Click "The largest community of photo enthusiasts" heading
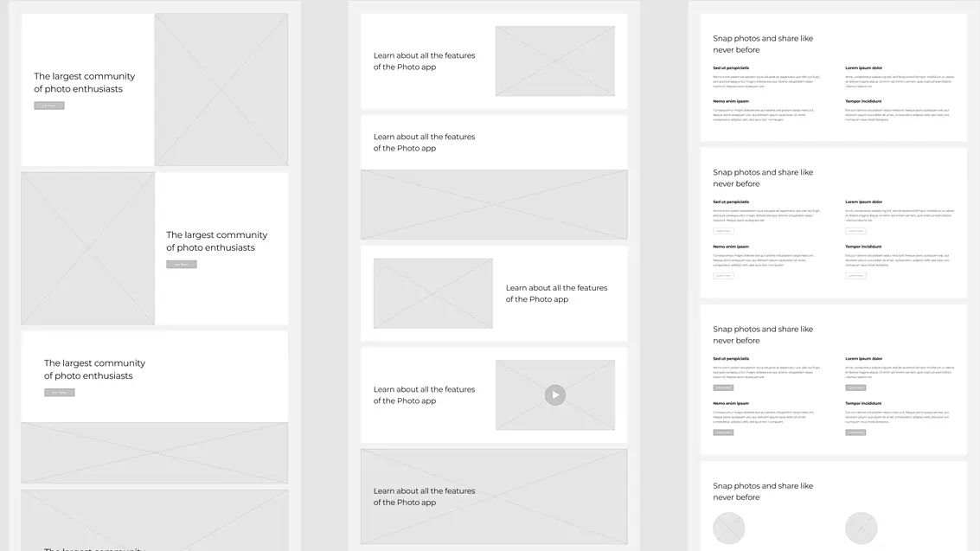This screenshot has height=551, width=980. 84,82
